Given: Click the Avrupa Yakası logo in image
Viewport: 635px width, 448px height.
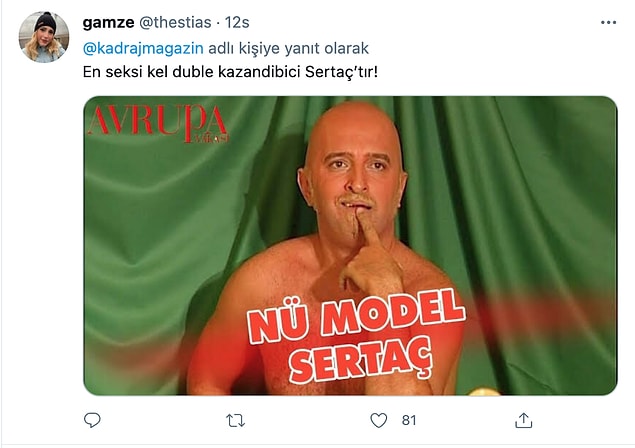Looking at the screenshot, I should (x=158, y=124).
